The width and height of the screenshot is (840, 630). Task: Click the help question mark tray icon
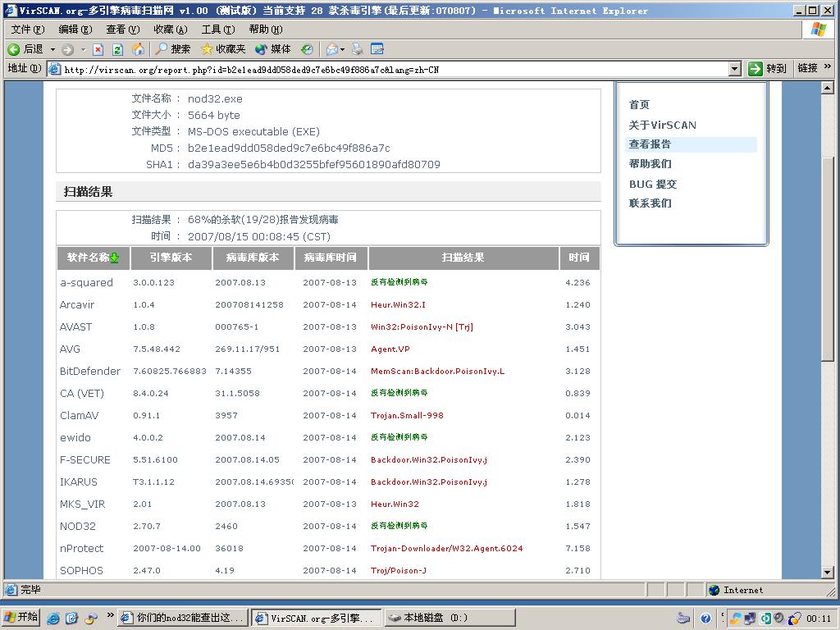click(x=705, y=619)
